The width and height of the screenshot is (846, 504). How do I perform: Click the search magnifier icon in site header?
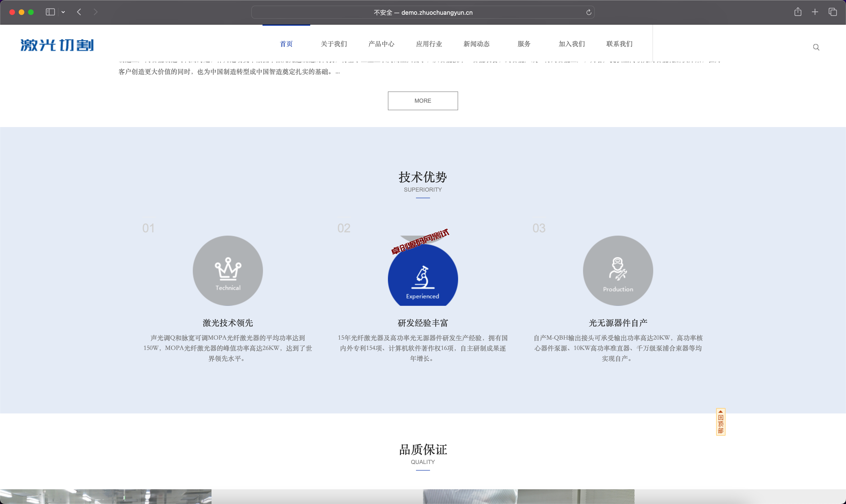[816, 47]
